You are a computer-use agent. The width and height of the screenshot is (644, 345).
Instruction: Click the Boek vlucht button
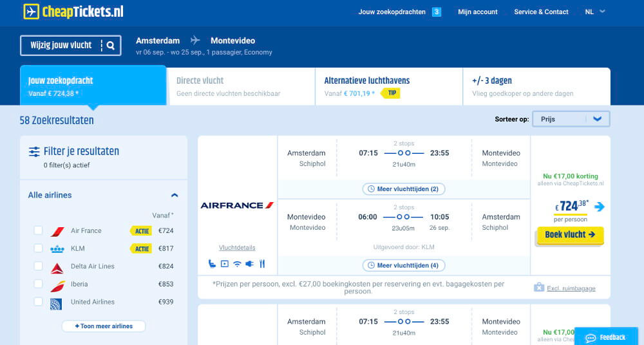[x=571, y=234]
